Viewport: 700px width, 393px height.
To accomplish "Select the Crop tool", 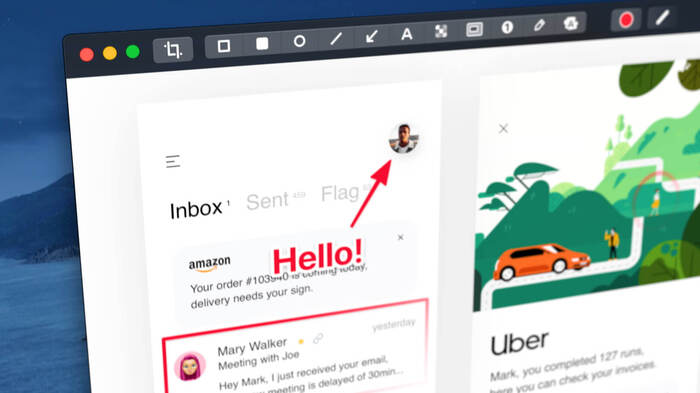I will click(x=173, y=50).
